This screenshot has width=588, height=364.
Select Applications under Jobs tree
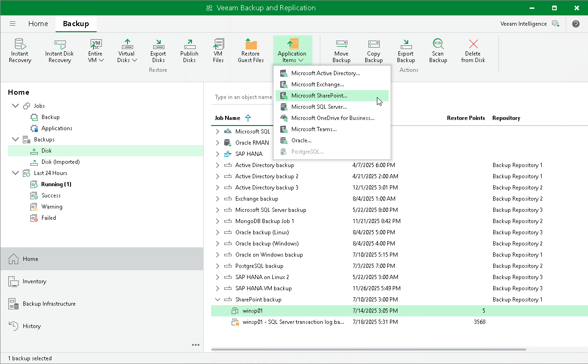pyautogui.click(x=57, y=128)
